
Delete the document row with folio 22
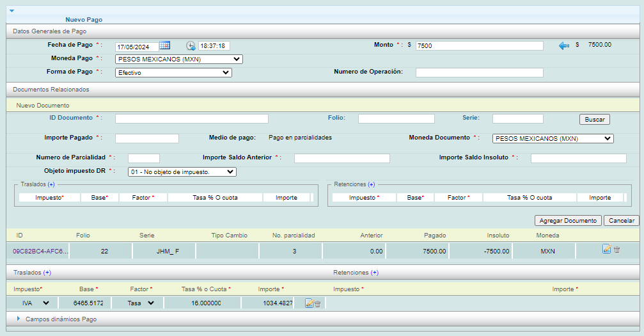[x=617, y=250]
